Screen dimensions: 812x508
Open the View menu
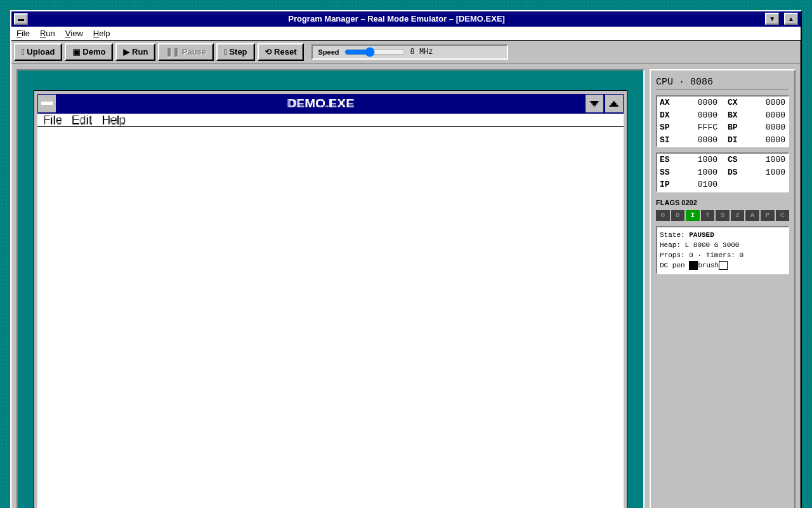74,34
